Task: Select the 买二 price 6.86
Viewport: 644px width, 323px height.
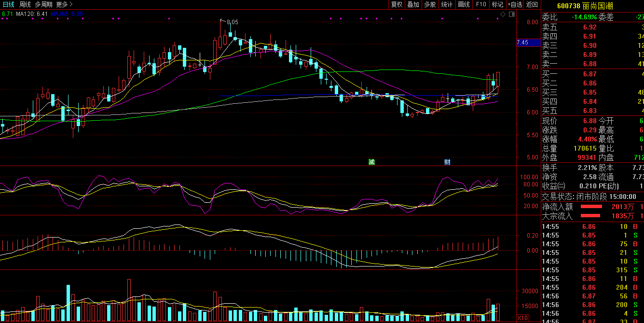Action: point(589,83)
